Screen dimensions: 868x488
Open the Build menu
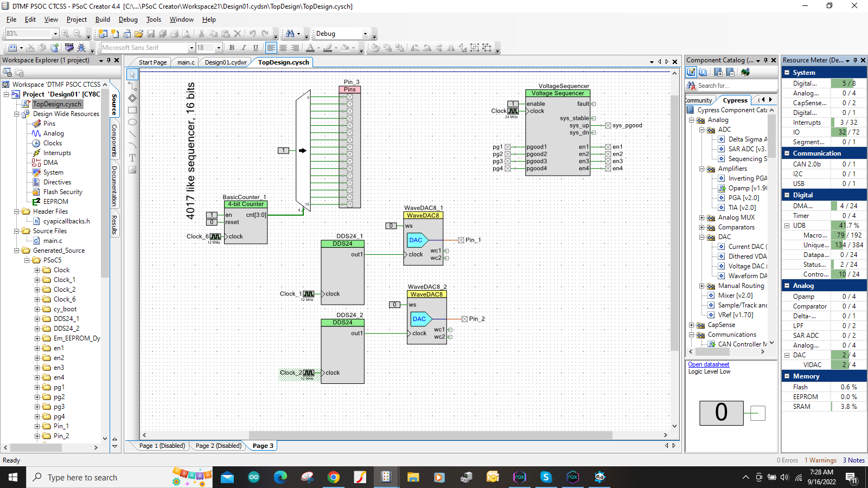[103, 20]
